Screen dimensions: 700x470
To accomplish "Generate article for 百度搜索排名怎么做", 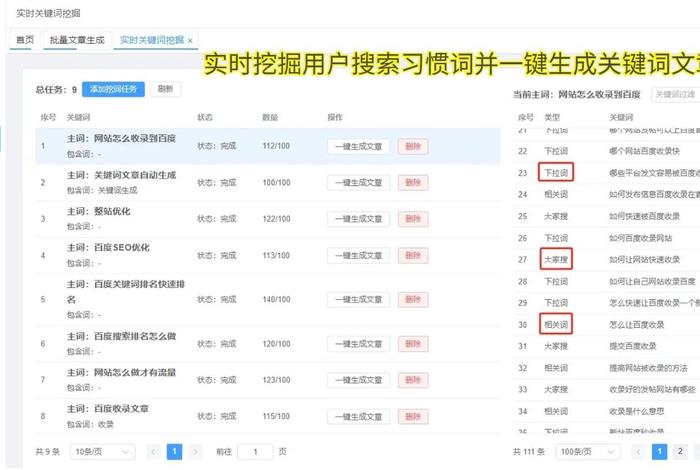I will click(x=358, y=344).
